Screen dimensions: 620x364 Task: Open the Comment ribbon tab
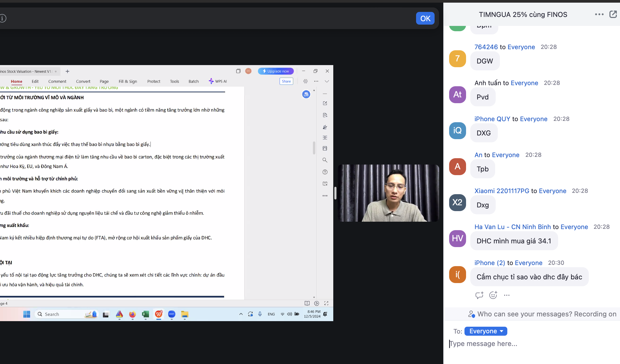coord(57,81)
